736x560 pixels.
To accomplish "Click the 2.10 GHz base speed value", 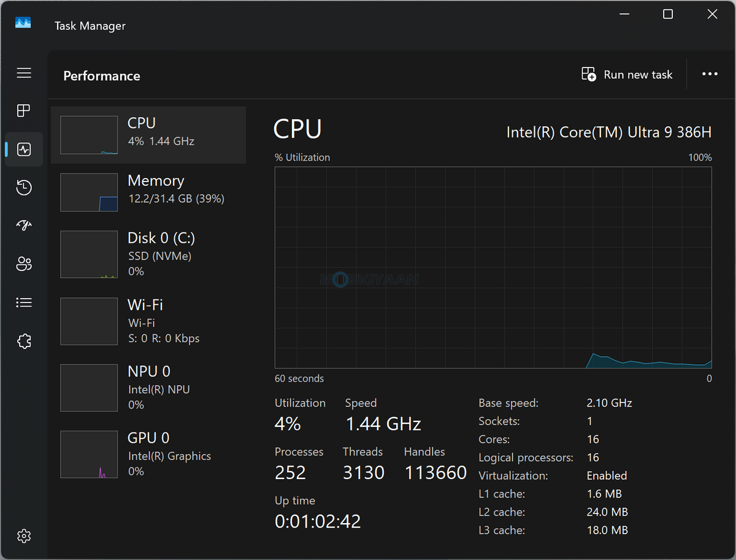I will pyautogui.click(x=609, y=403).
